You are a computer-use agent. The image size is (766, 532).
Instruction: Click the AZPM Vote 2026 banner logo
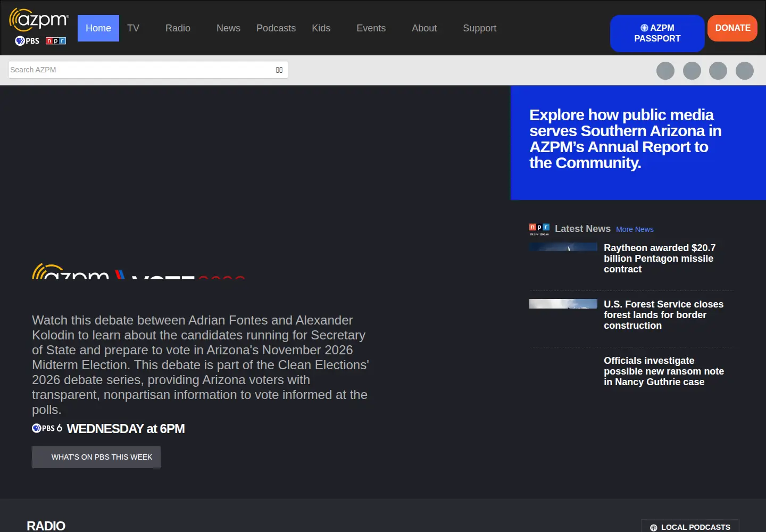[138, 271]
